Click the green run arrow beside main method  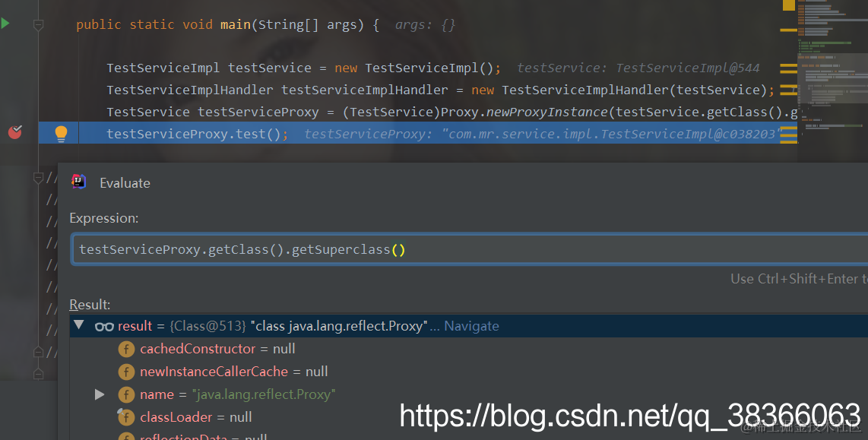pos(5,24)
